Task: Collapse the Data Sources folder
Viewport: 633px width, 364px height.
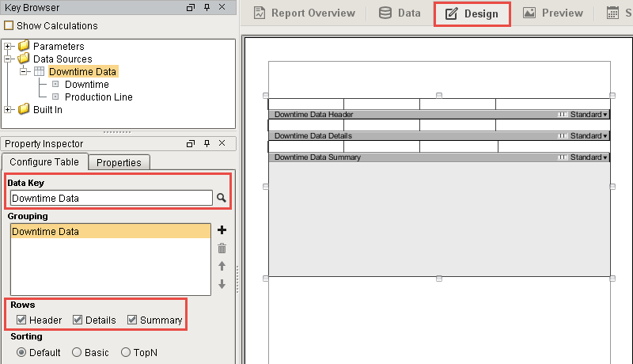Action: point(7,59)
